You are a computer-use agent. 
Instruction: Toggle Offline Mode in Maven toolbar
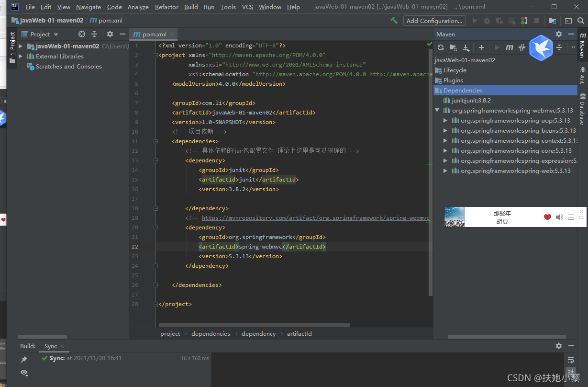pos(522,47)
